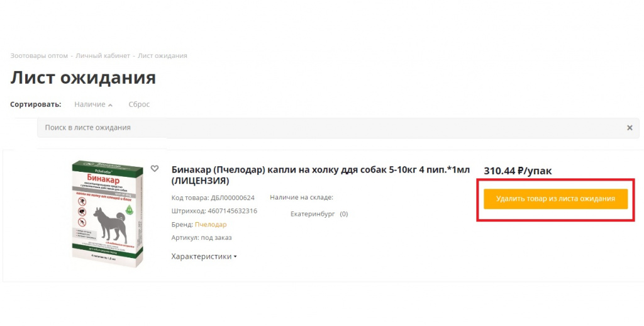Viewport: 644px width, 326px height.
Task: Select product code ДБЛ00000624 text
Action: click(x=233, y=198)
